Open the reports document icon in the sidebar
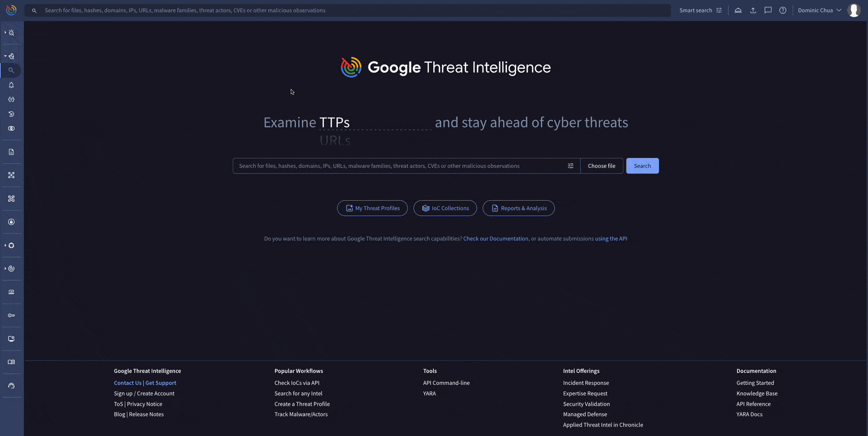Viewport: 868px width, 436px height. (11, 152)
